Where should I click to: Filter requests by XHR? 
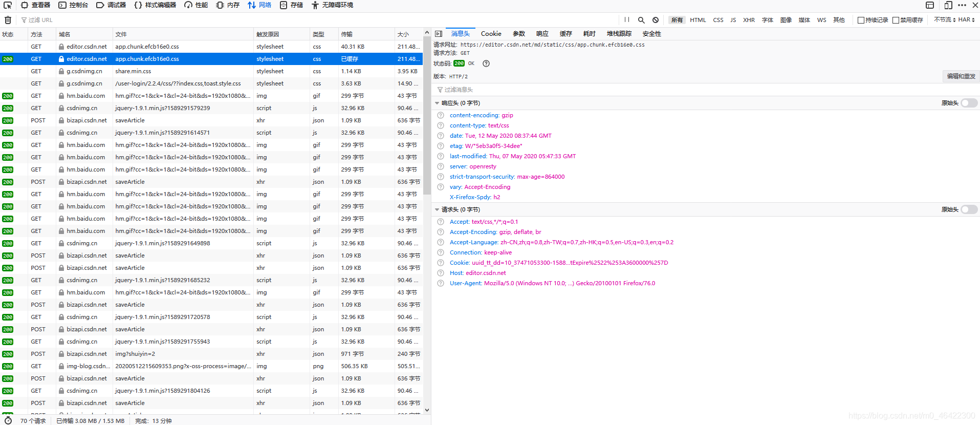(x=749, y=20)
